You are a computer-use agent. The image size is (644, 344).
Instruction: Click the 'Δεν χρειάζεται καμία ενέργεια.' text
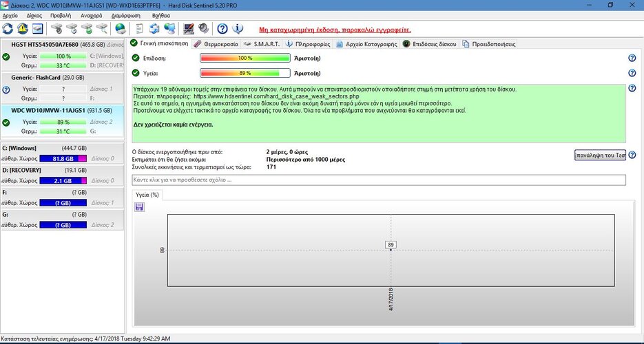tap(174, 125)
